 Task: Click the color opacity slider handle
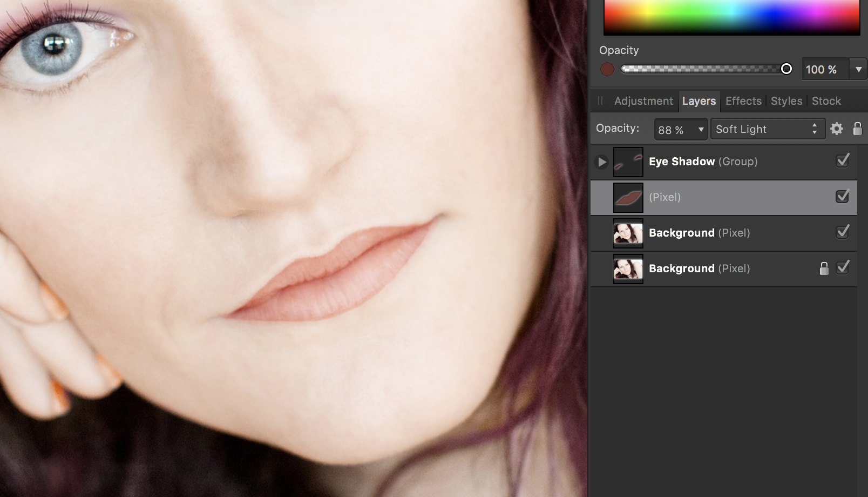[786, 69]
